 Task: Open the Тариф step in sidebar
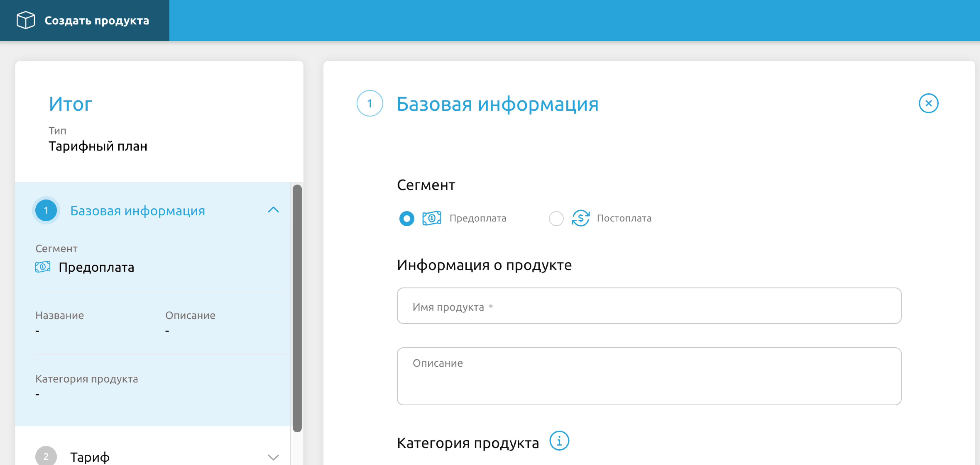90,457
